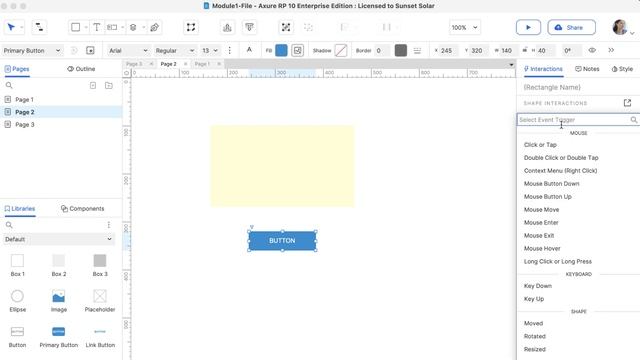This screenshot has height=360, width=640.
Task: Select the rectangle shape tool
Action: [x=76, y=27]
